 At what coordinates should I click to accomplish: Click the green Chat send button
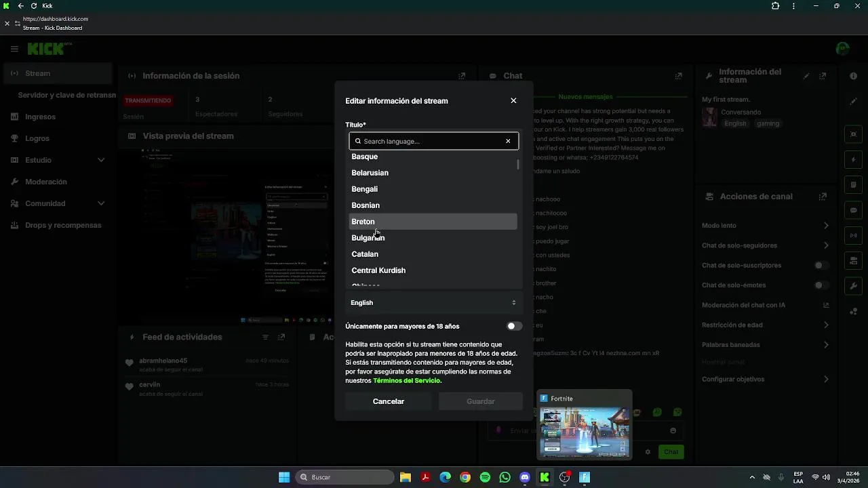click(671, 451)
